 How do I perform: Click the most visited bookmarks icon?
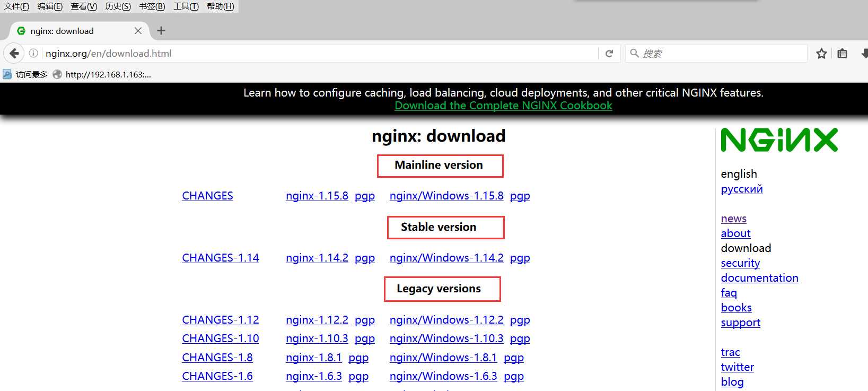(x=7, y=74)
